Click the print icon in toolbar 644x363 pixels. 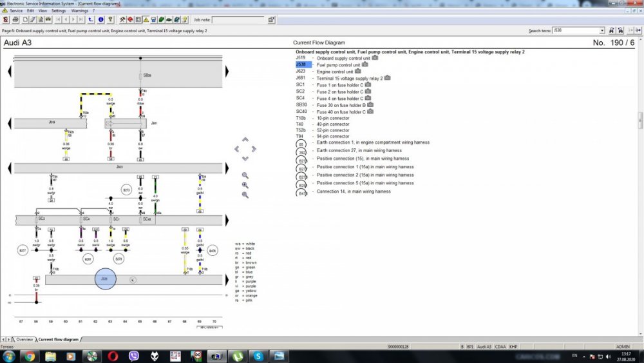15,19
